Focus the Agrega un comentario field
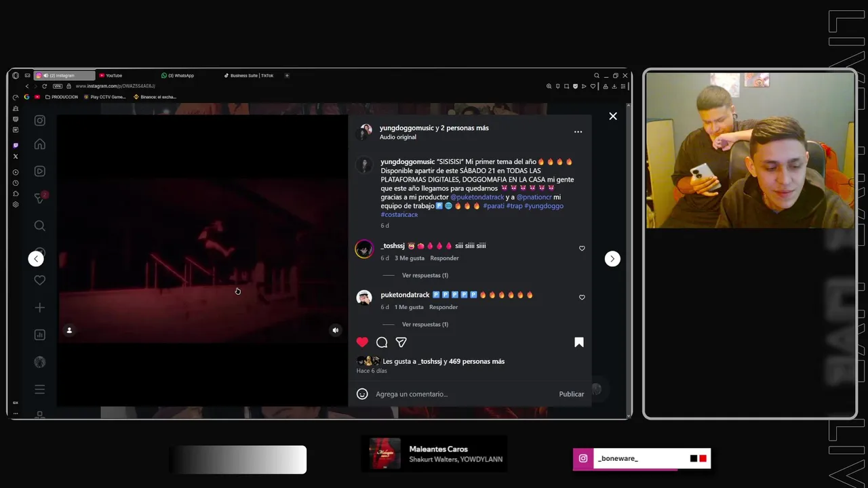The height and width of the screenshot is (488, 868). [464, 394]
